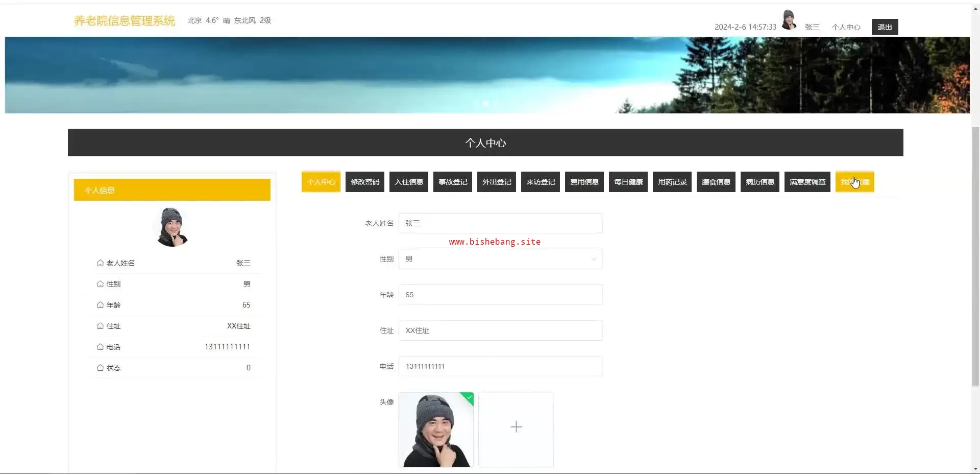Viewport: 980px width, 474px height.
Task: Open the 事故登记 tab
Action: 453,182
